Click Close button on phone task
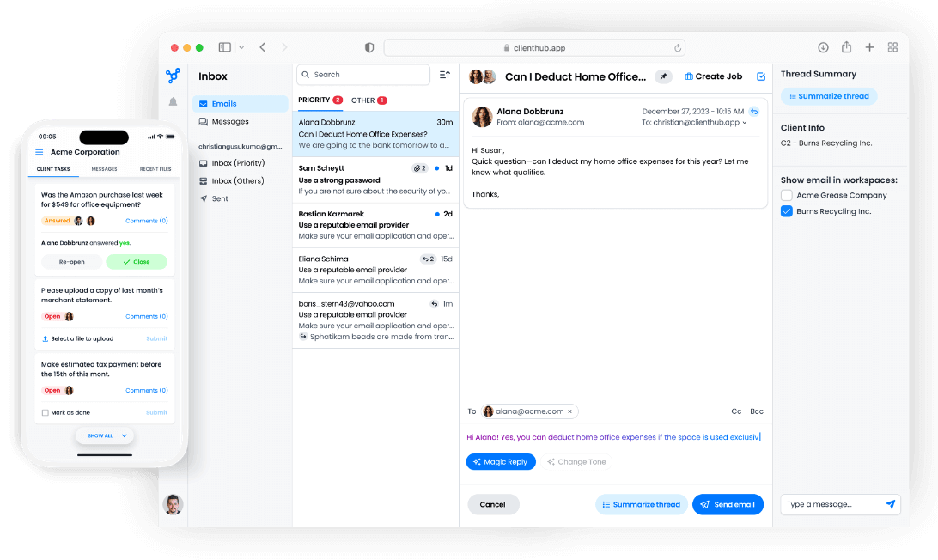The height and width of the screenshot is (560, 938). (137, 262)
